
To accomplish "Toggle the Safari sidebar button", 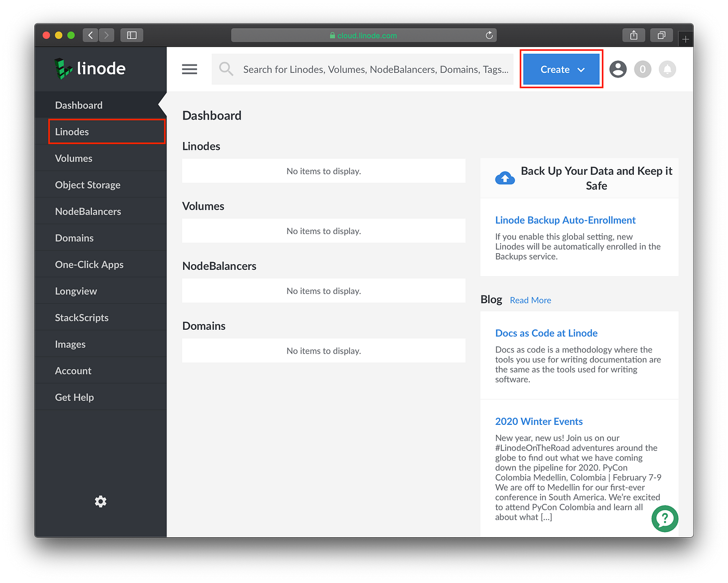I will (x=132, y=35).
